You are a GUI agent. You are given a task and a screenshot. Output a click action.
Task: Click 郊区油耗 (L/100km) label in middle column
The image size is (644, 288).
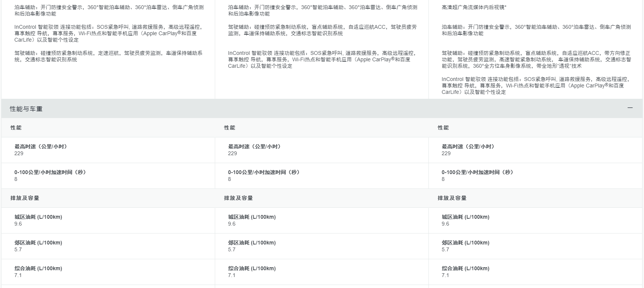[252, 243]
